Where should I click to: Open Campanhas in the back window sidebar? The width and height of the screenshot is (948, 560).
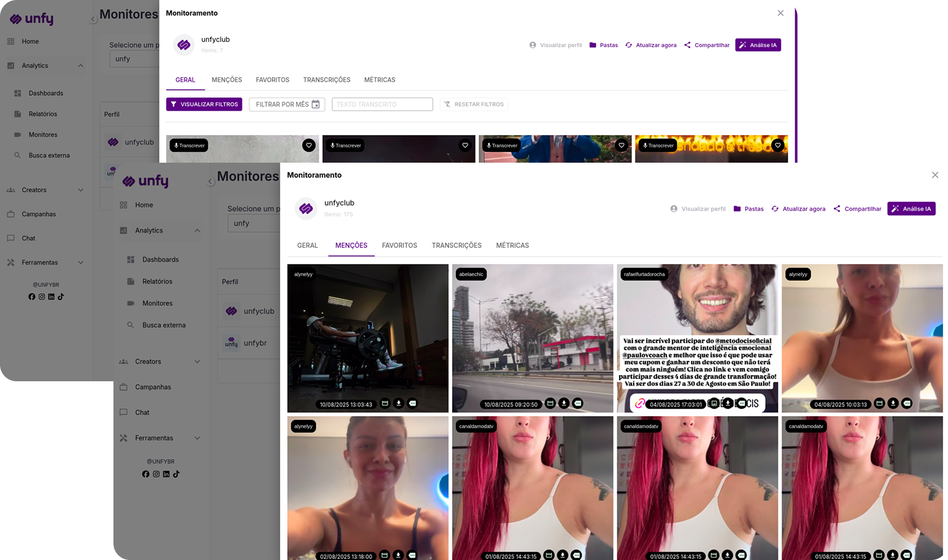(x=39, y=214)
